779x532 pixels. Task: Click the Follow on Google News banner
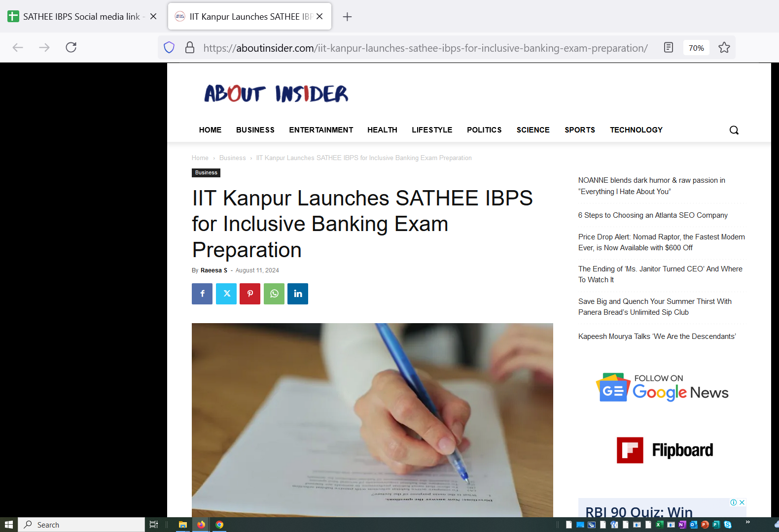[662, 388]
